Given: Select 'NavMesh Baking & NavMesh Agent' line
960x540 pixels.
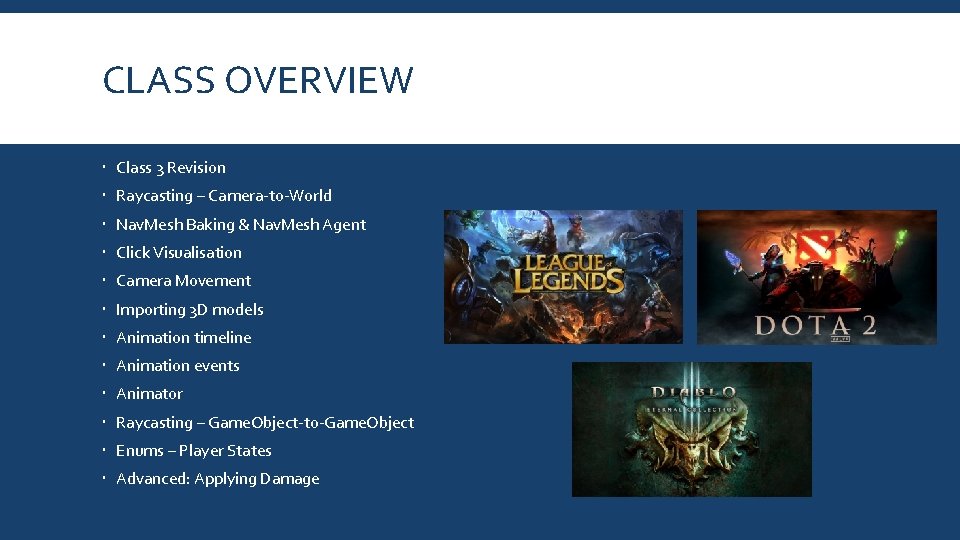Looking at the screenshot, I should (241, 225).
